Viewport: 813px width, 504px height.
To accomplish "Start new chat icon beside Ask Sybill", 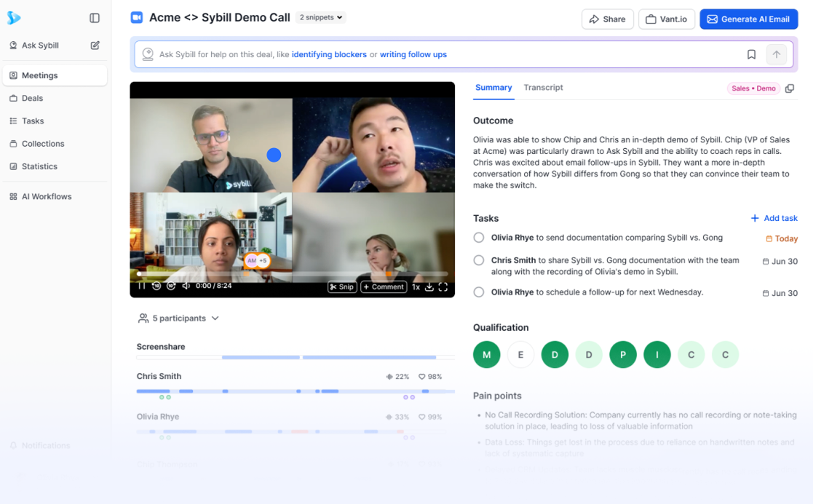I will click(x=95, y=45).
